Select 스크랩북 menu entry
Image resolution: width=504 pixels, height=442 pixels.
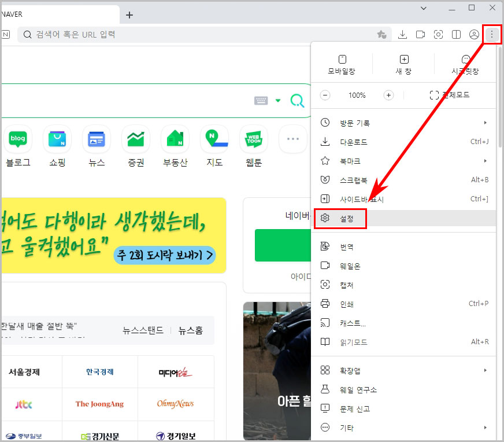(403, 180)
